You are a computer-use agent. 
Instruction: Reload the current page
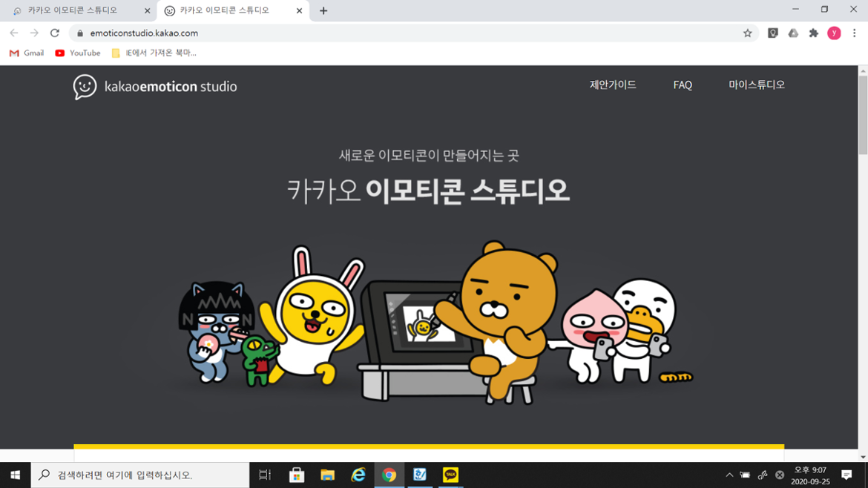[x=54, y=33]
